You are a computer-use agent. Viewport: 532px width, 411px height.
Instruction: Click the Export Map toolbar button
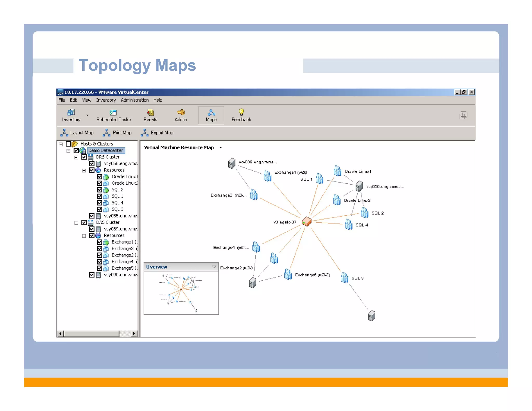[x=157, y=133]
